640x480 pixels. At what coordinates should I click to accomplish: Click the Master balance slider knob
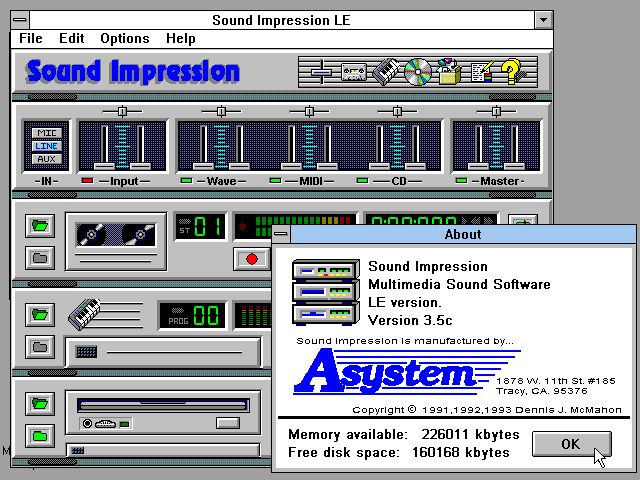496,111
